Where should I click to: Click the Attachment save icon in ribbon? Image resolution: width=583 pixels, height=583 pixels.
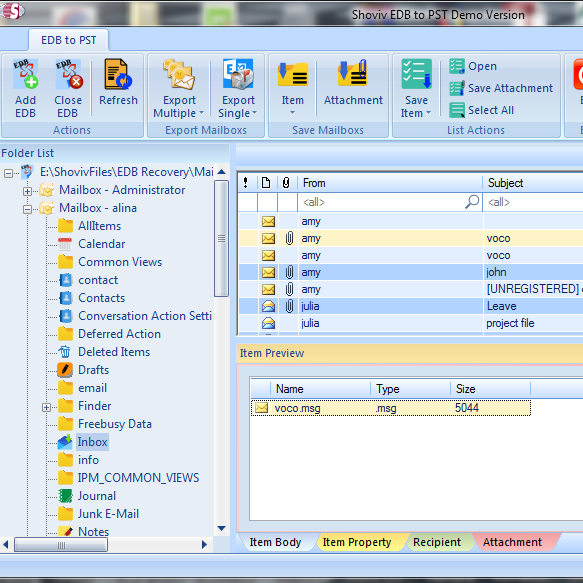(x=353, y=73)
